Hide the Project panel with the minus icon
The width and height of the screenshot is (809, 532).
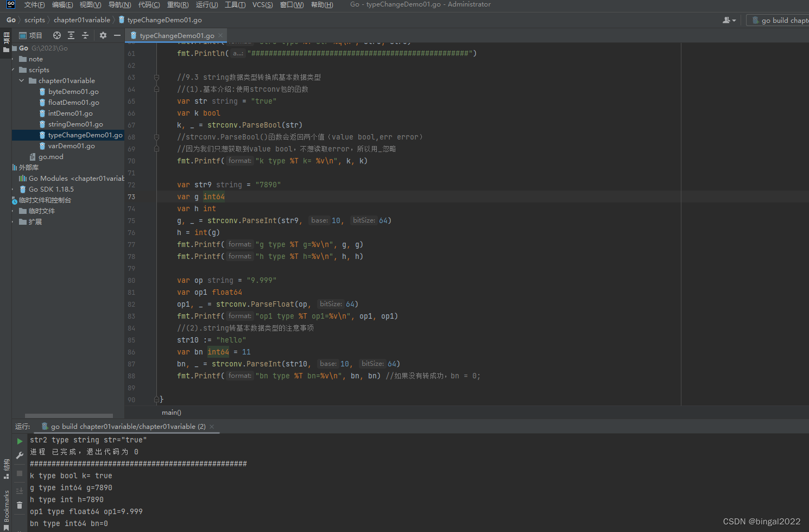click(117, 35)
